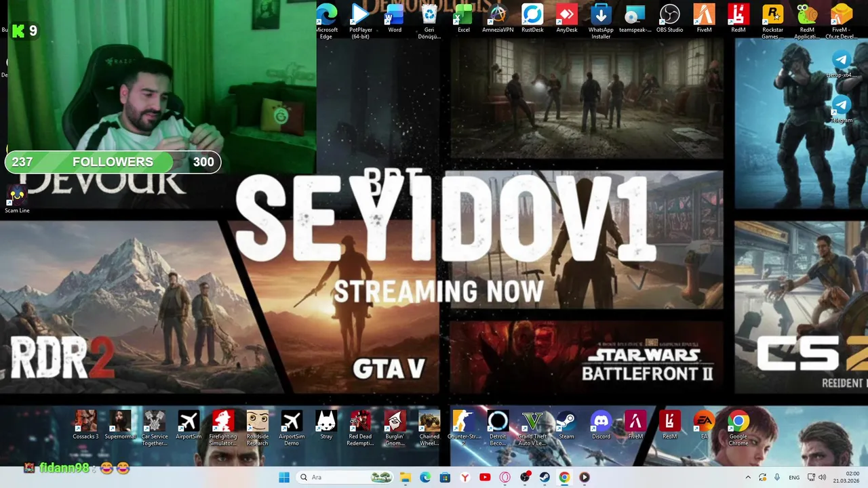Select the teamspeak installer desktop icon
The height and width of the screenshot is (488, 868).
pos(635,18)
